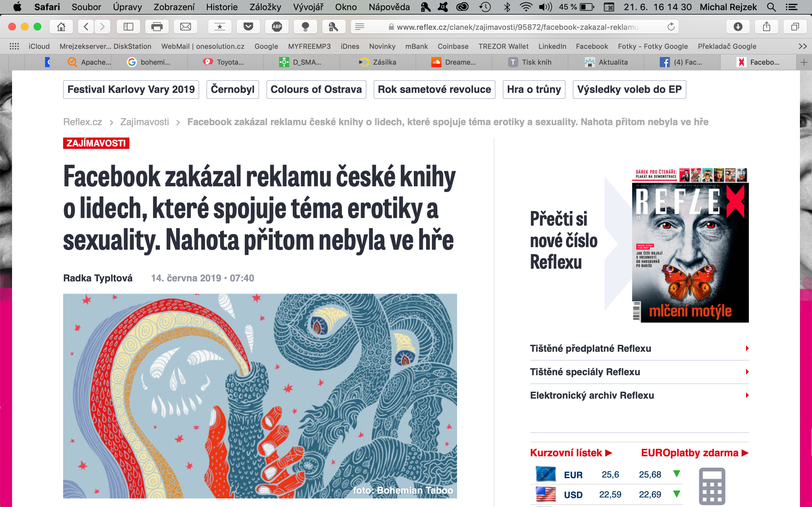812x507 pixels.
Task: Toggle the Reader view icon in address bar
Action: tap(360, 27)
